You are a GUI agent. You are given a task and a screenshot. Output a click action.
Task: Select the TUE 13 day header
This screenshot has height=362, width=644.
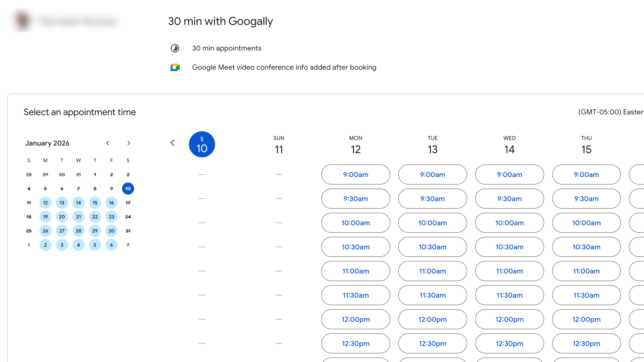(x=432, y=146)
